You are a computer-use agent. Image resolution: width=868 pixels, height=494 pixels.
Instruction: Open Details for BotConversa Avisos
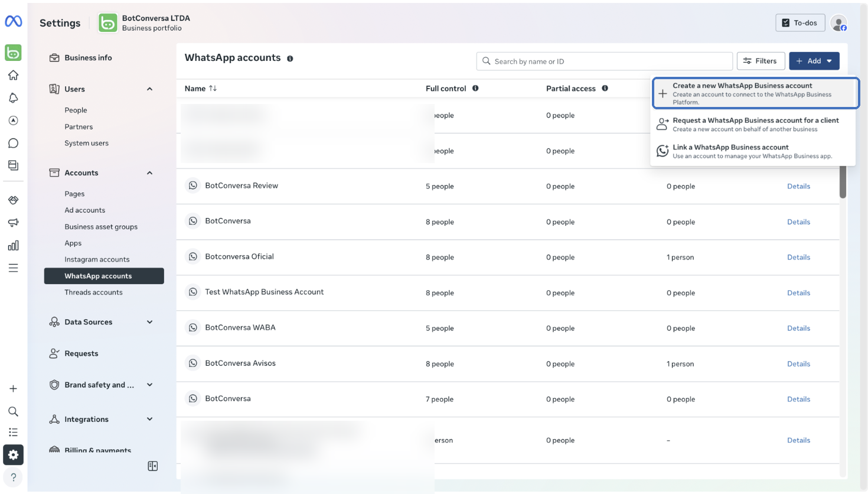pos(798,363)
